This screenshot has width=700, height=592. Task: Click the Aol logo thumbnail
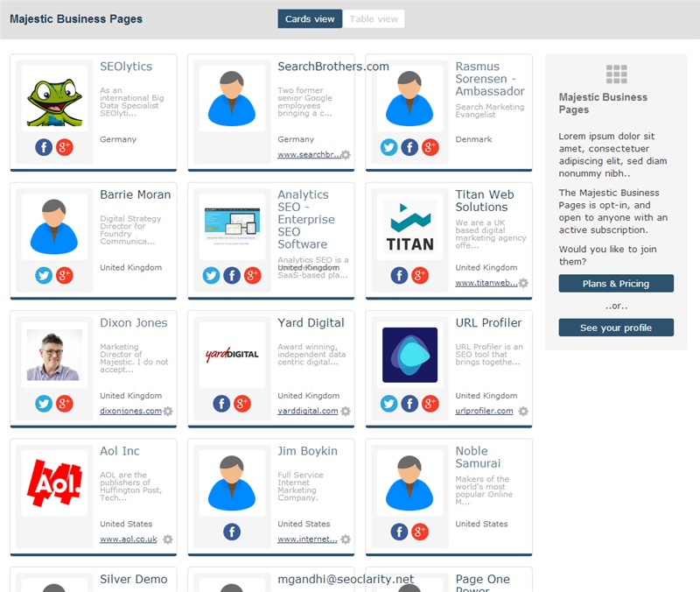54,483
